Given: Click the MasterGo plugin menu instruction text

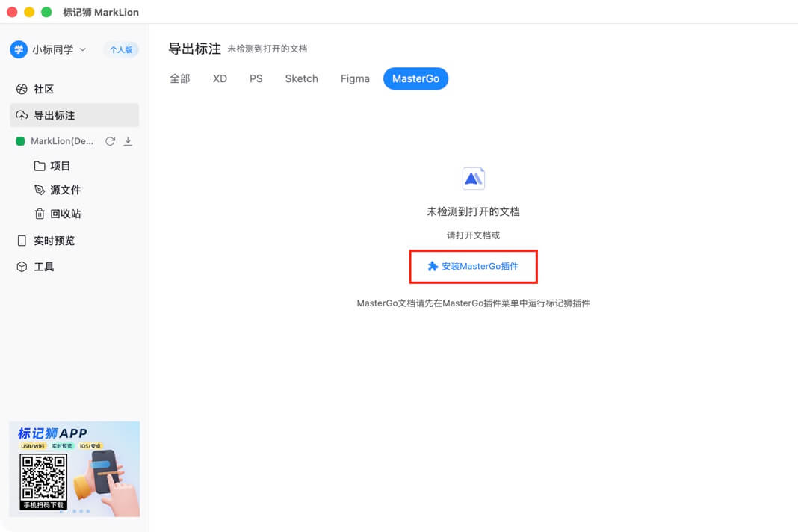Looking at the screenshot, I should 473,303.
